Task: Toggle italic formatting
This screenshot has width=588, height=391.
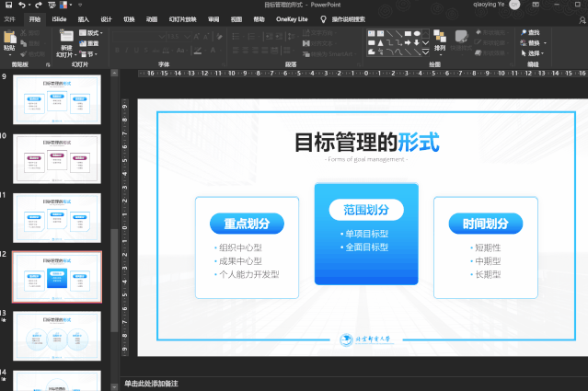Action: click(127, 51)
